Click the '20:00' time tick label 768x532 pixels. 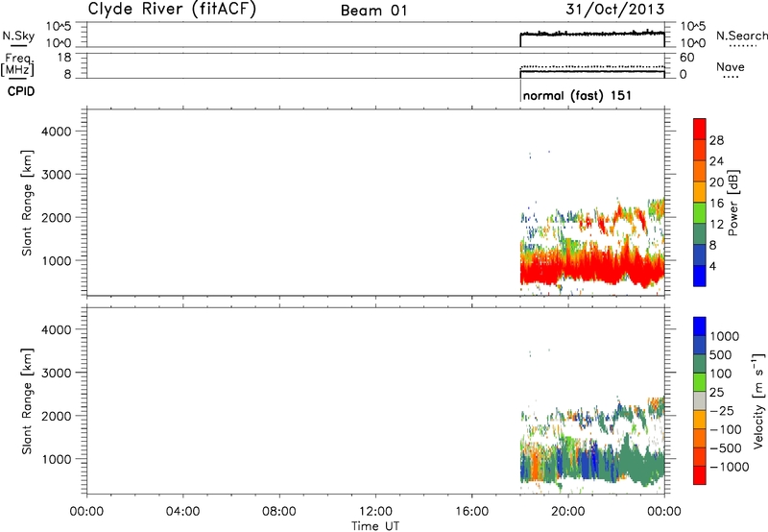(x=567, y=512)
